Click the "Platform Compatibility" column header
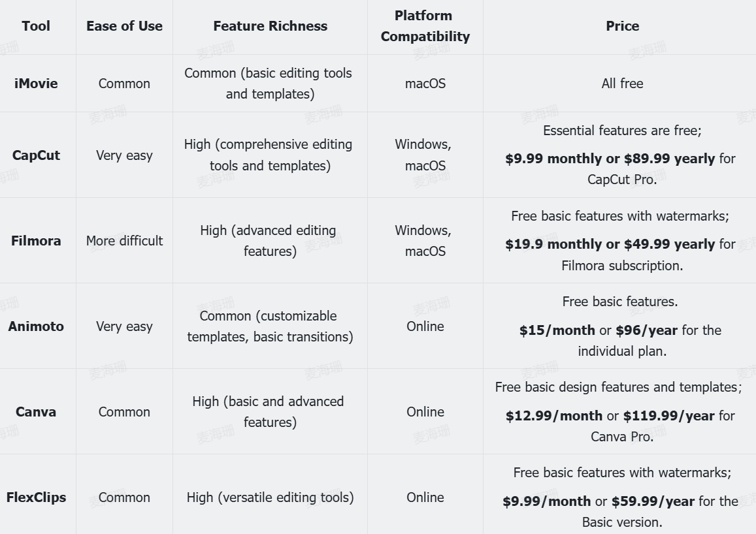Viewport: 756px width, 534px height. (425, 26)
